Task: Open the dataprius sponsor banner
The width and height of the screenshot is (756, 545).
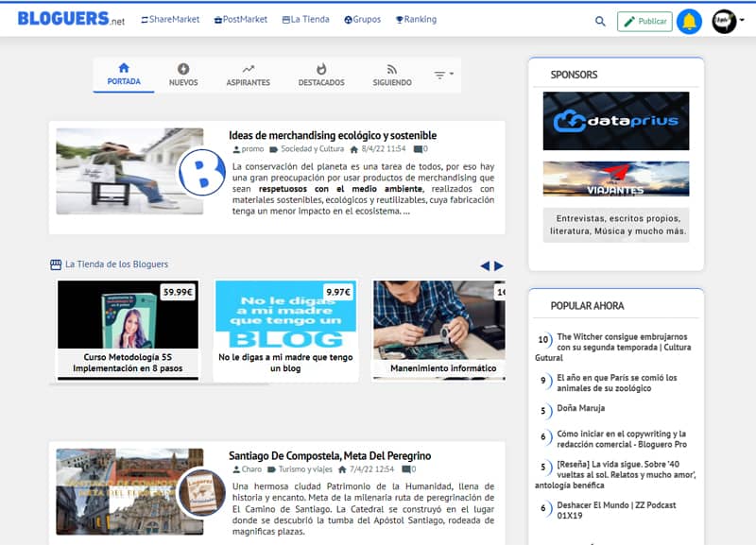Action: click(616, 121)
